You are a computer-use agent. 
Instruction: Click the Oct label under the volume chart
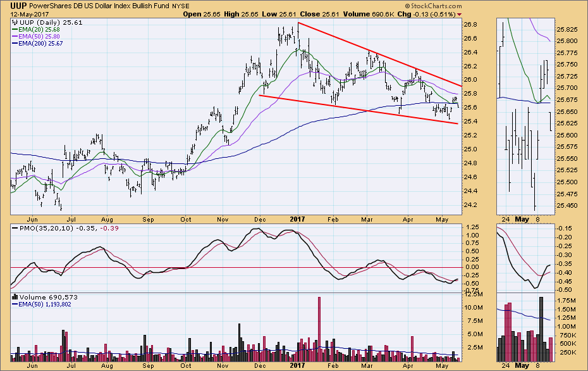[x=185, y=365]
